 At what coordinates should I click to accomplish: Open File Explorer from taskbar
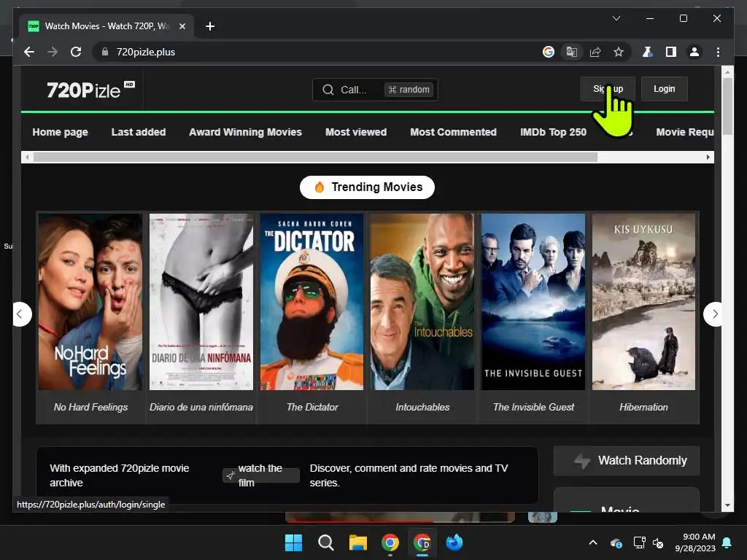pos(357,542)
